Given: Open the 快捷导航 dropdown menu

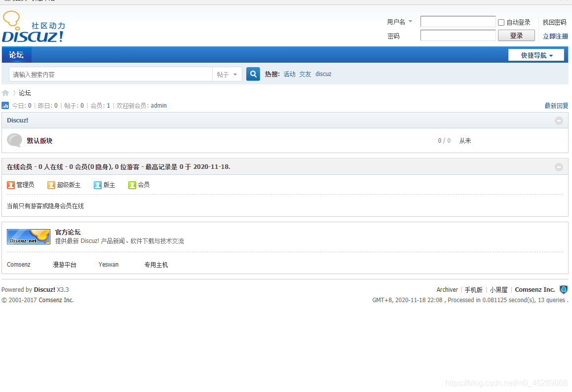Looking at the screenshot, I should (x=536, y=55).
